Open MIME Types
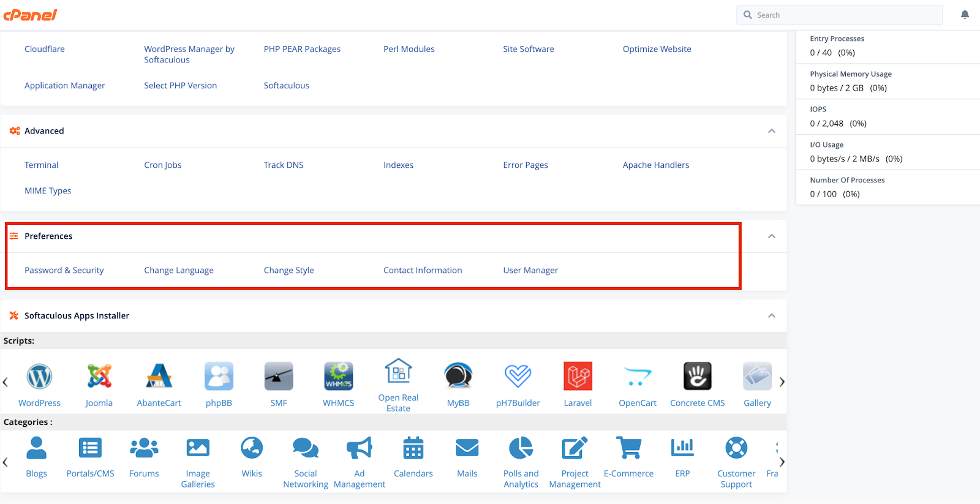980x504 pixels. point(48,190)
